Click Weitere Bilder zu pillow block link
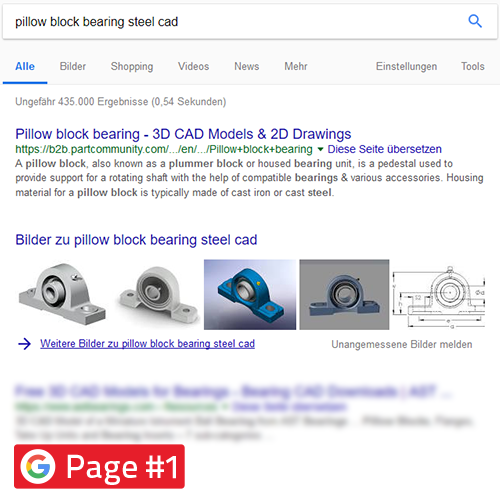 147,344
